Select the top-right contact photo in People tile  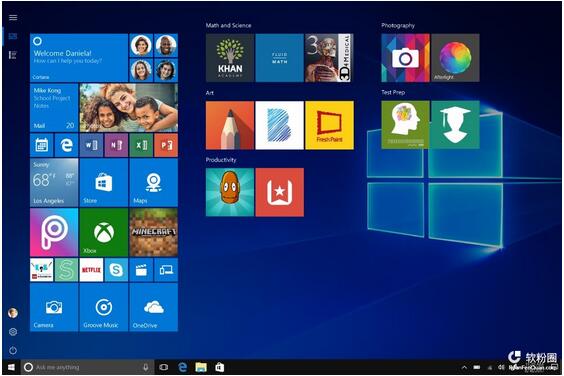point(166,45)
